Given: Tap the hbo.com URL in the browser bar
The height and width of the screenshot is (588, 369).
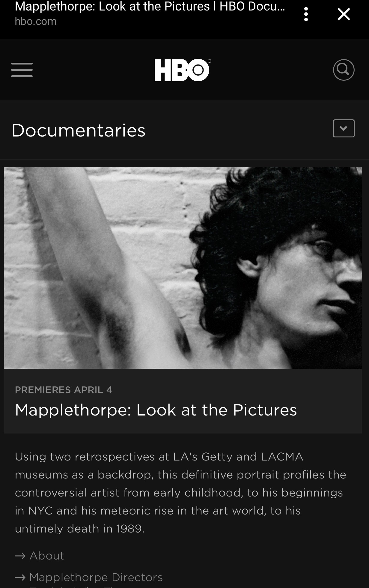Looking at the screenshot, I should [x=36, y=22].
